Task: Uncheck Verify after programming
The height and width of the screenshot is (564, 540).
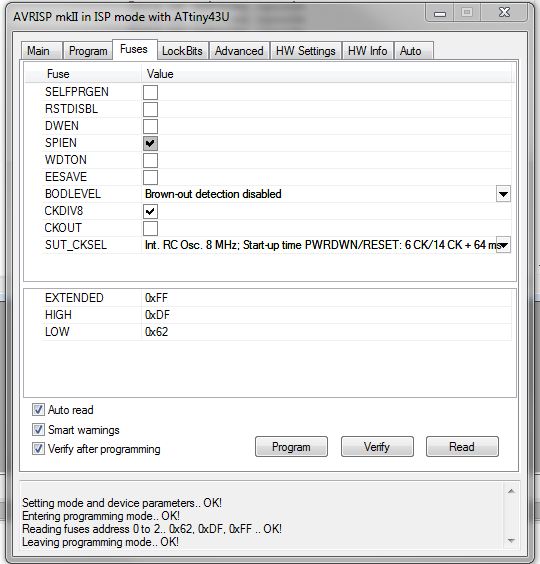Action: click(38, 449)
